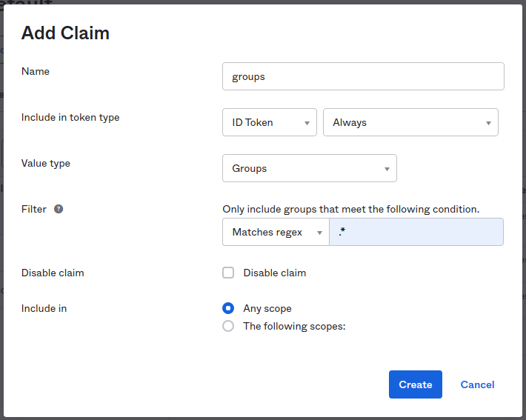Click the 'Filter' label text
The width and height of the screenshot is (526, 420).
pos(34,209)
